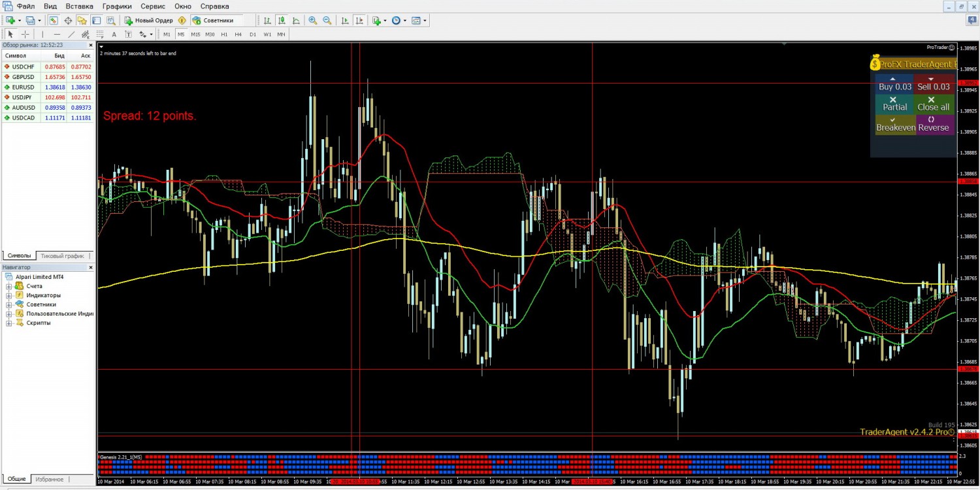The height and width of the screenshot is (490, 980).
Task: Select the text 'A' tool
Action: (x=114, y=34)
